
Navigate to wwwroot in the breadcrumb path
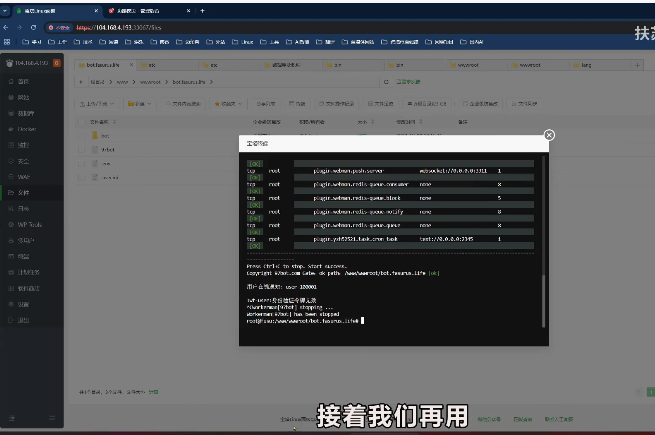[150, 82]
